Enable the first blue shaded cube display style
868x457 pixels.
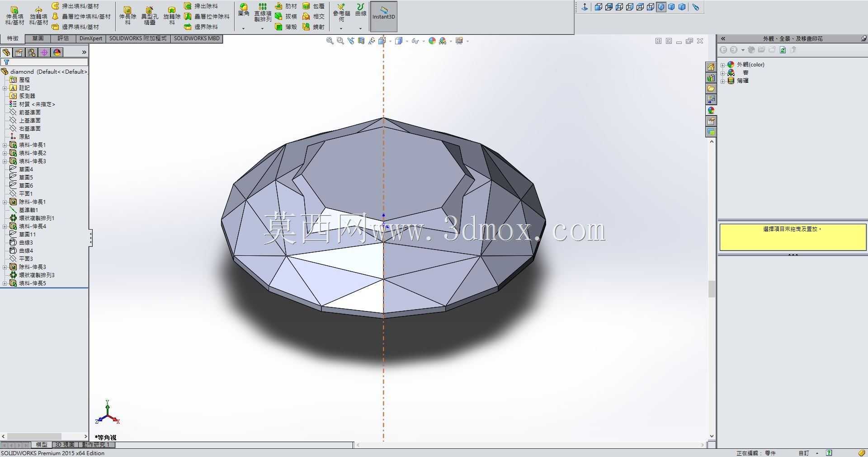(x=599, y=7)
